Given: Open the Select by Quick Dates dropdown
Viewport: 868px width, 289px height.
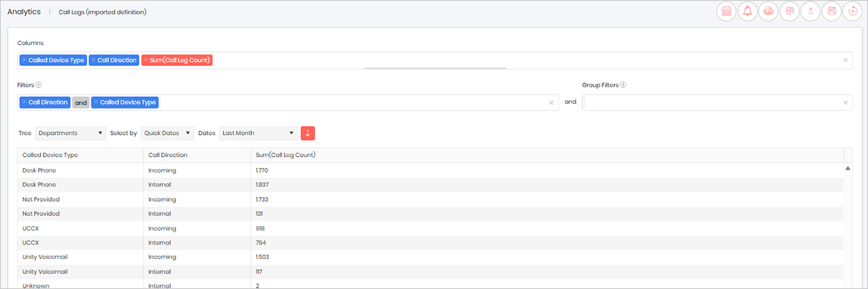Looking at the screenshot, I should coord(167,133).
